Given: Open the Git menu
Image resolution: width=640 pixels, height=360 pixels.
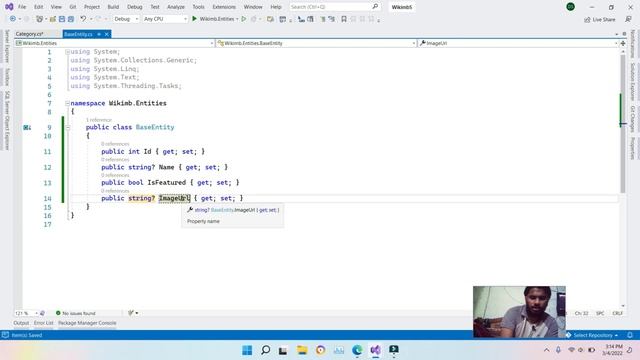Looking at the screenshot, I should pyautogui.click(x=73, y=7).
